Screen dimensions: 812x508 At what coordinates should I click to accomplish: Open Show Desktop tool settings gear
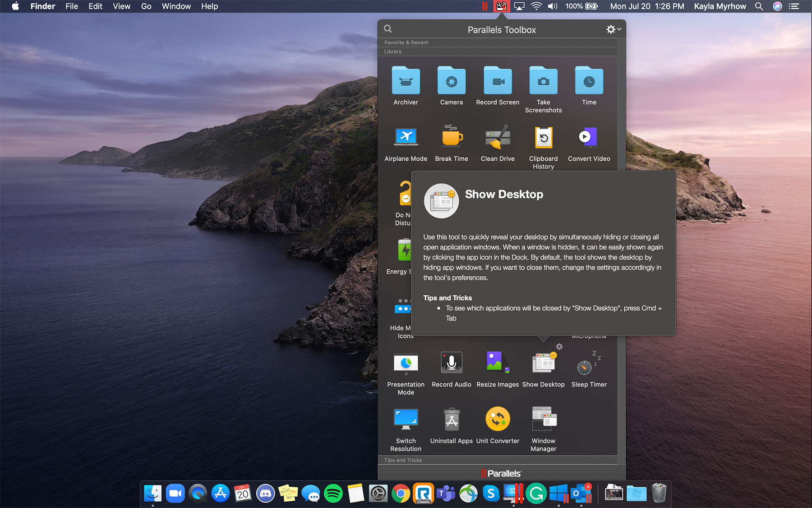pos(559,347)
